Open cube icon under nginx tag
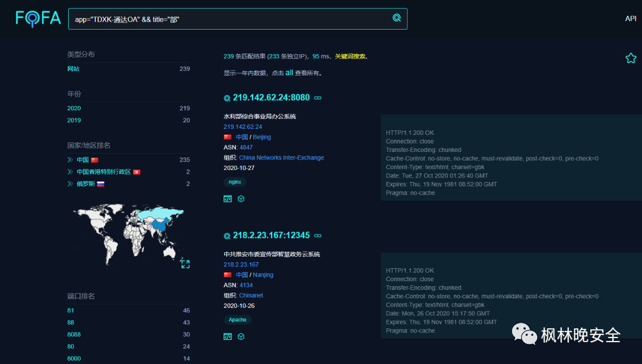The image size is (642, 364). coord(241,199)
